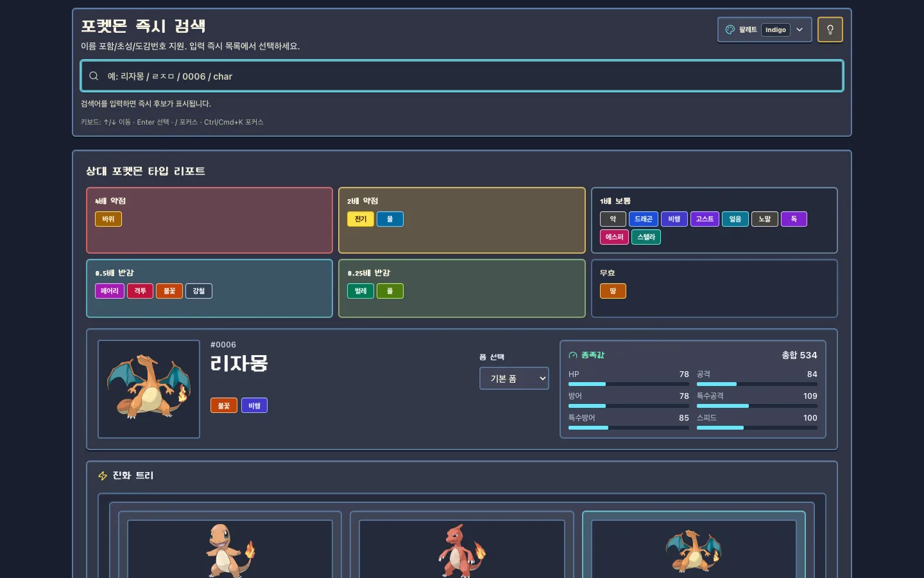The height and width of the screenshot is (578, 924).
Task: Click the 페어리 type badge
Action: point(110,291)
